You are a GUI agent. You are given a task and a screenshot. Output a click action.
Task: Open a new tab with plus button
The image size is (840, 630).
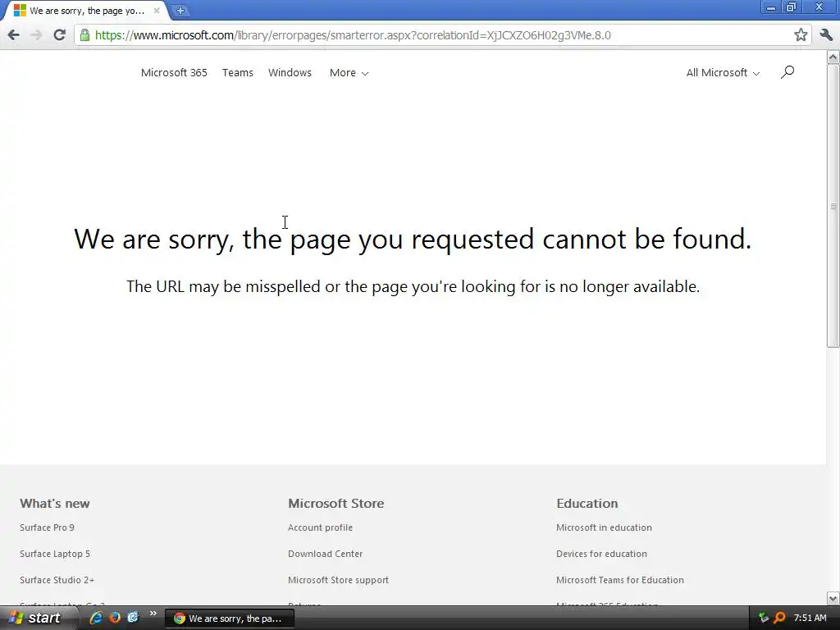click(180, 10)
